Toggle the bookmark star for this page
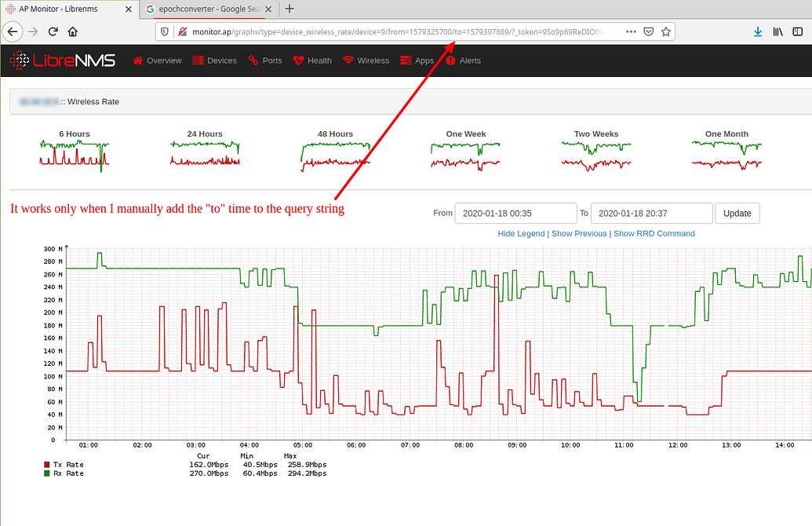 [x=665, y=31]
